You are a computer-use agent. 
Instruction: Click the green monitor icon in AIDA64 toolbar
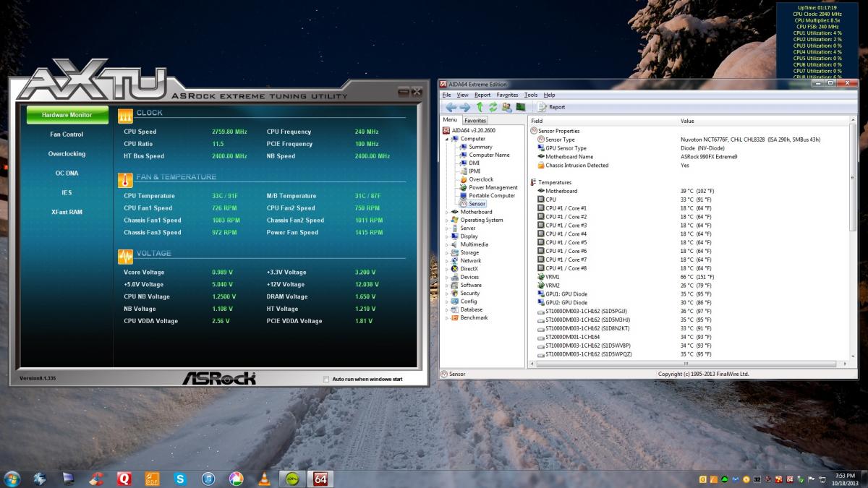click(520, 107)
